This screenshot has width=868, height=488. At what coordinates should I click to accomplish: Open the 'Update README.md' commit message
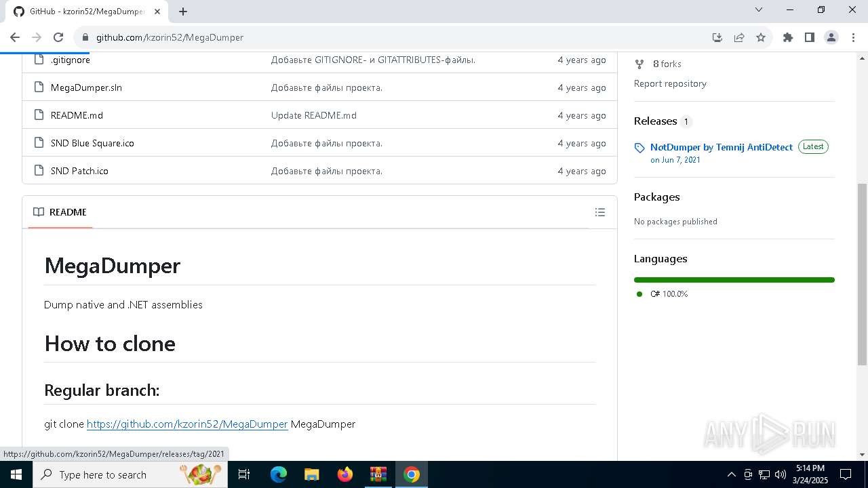[314, 115]
